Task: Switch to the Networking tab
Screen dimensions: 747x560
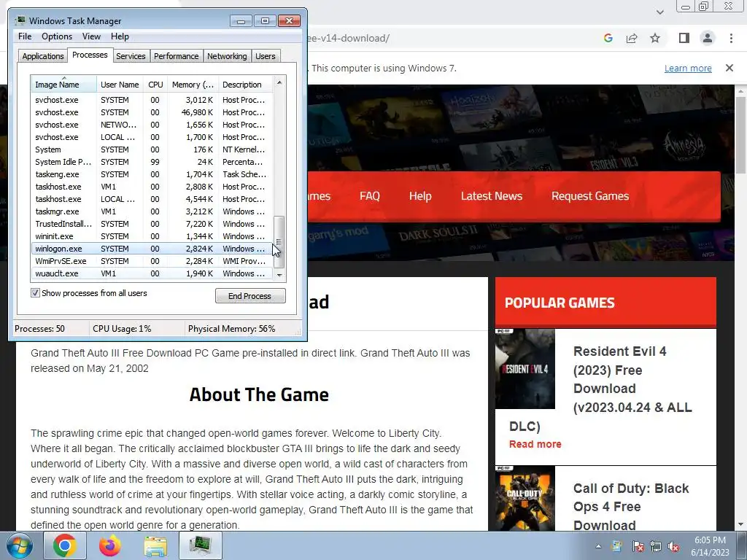Action: pos(227,55)
